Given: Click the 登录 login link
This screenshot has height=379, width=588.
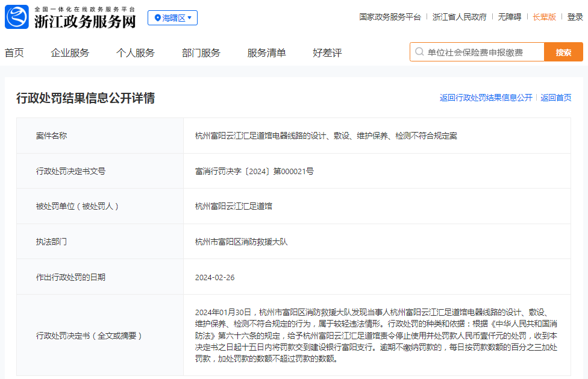Looking at the screenshot, I should [575, 17].
